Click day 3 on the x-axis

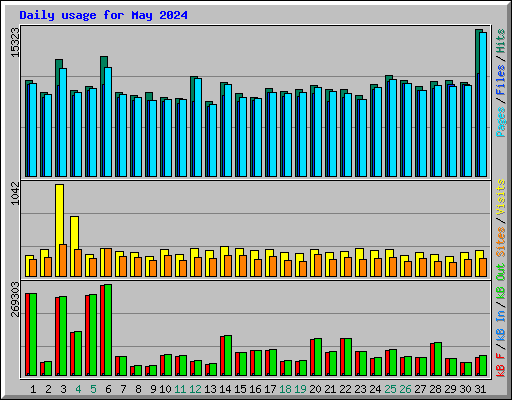click(63, 389)
